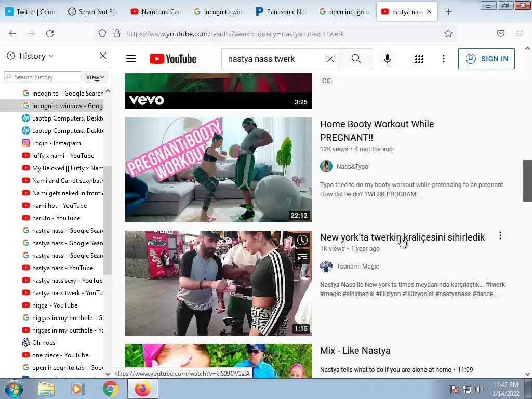Click the YouTube page vertical scrollbar thumb
Image resolution: width=532 pixels, height=399 pixels.
527,180
